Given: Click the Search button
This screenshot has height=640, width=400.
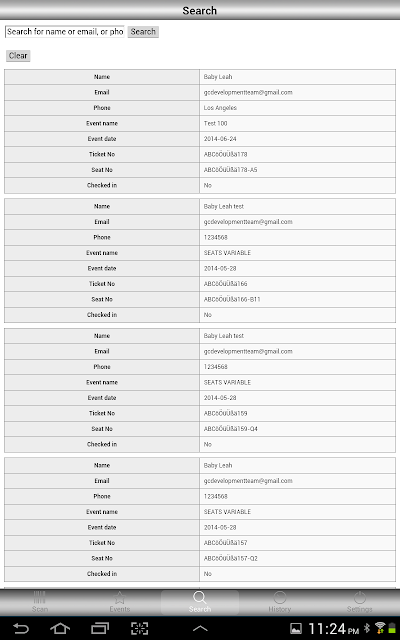Looking at the screenshot, I should [143, 32].
